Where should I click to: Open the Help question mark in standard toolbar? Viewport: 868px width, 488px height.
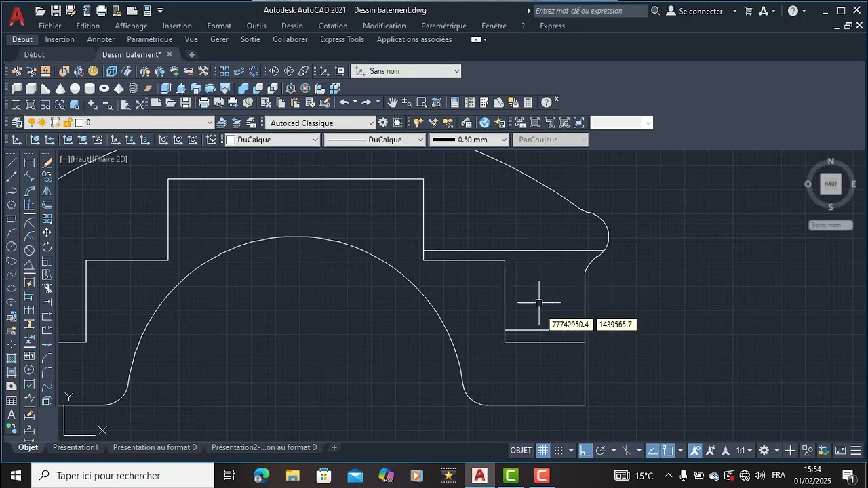coord(546,103)
